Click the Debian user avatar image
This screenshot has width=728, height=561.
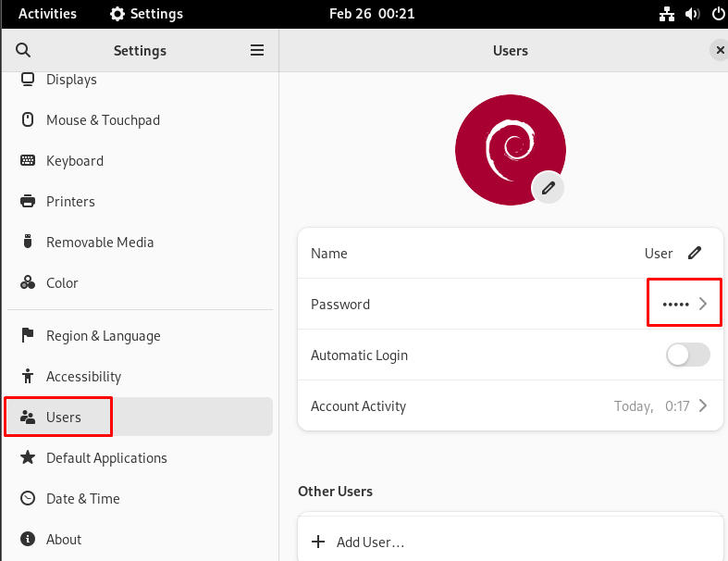(511, 150)
